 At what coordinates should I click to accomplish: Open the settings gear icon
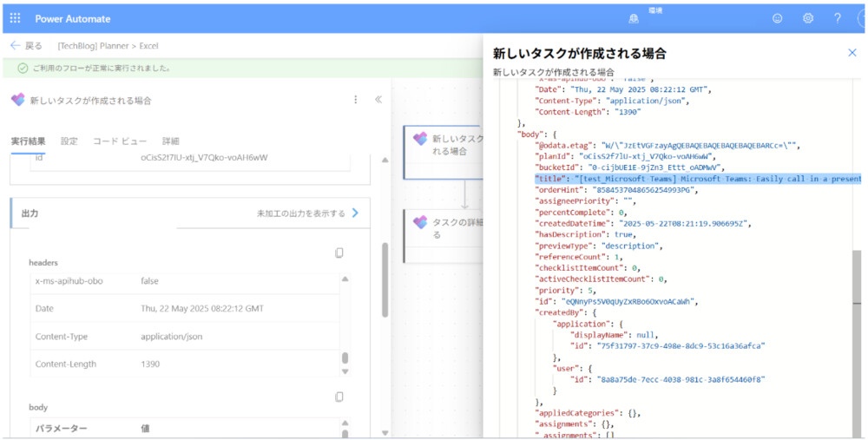pyautogui.click(x=808, y=18)
